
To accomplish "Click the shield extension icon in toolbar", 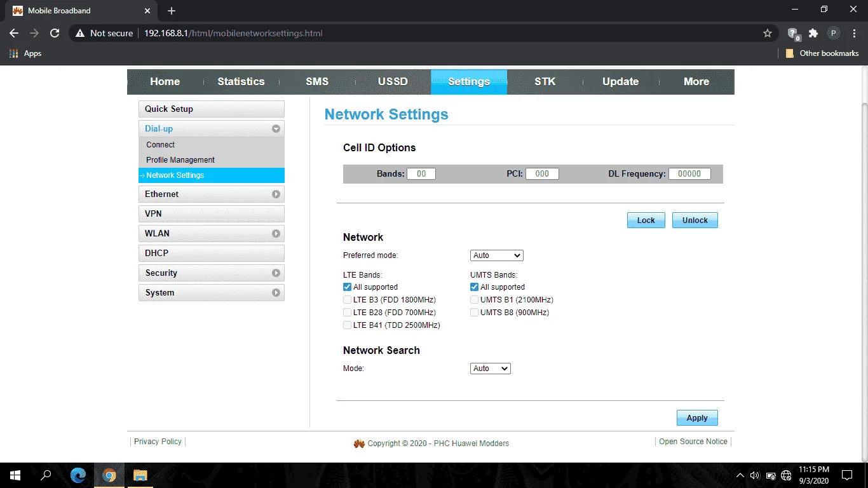I will [x=793, y=33].
